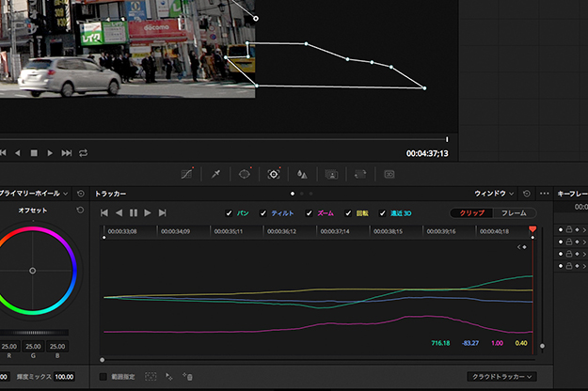Viewport: 588px width, 391px height.
Task: Open the Curves palette icon
Action: point(186,174)
